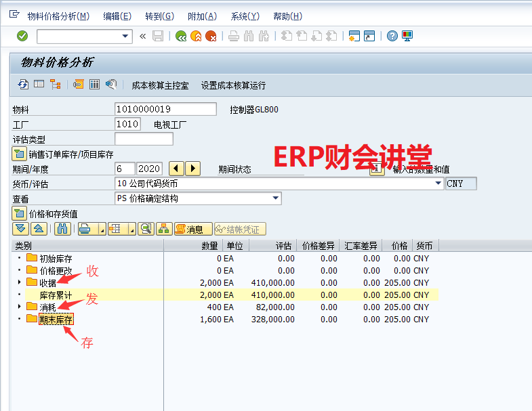Go to the previous period using the left arrow

click(x=176, y=169)
